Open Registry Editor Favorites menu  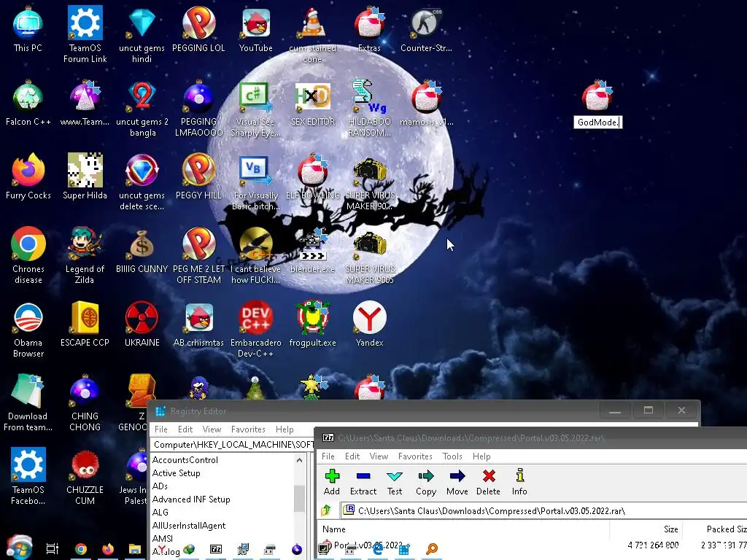[248, 429]
